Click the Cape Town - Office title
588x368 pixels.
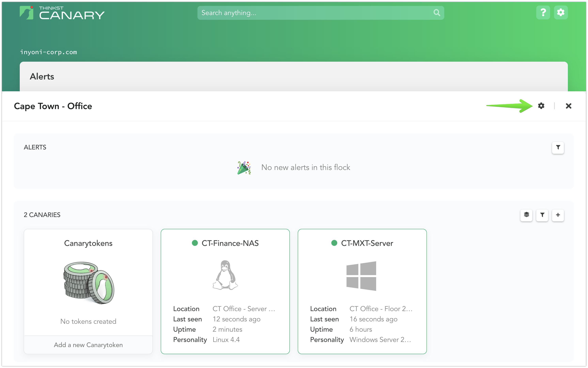(x=53, y=106)
